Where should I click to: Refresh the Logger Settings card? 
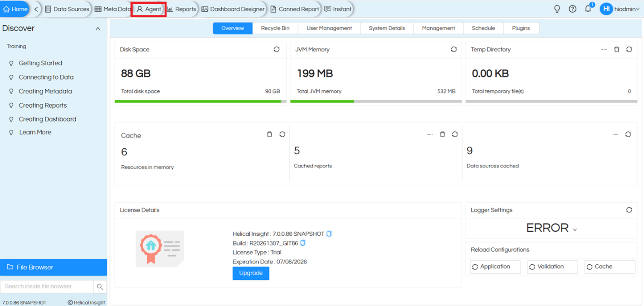(x=629, y=210)
